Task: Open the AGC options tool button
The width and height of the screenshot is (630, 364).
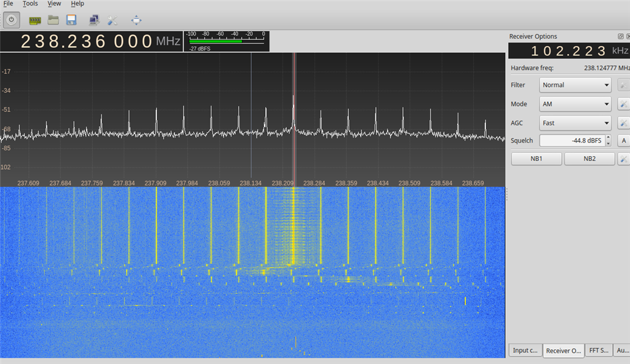Action: 623,123
